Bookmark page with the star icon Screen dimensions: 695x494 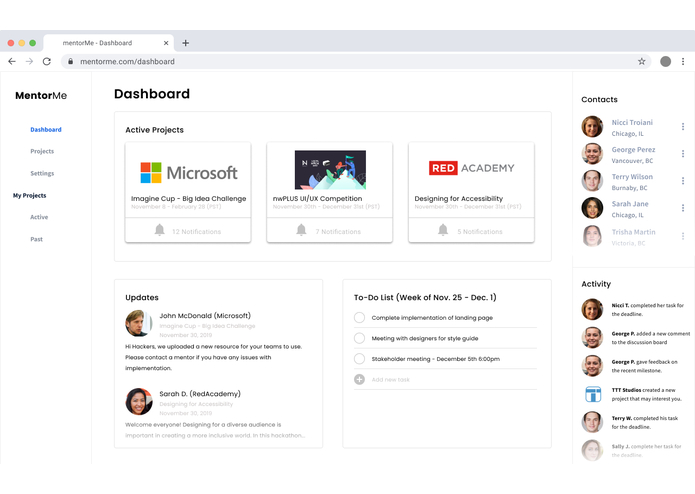point(641,62)
